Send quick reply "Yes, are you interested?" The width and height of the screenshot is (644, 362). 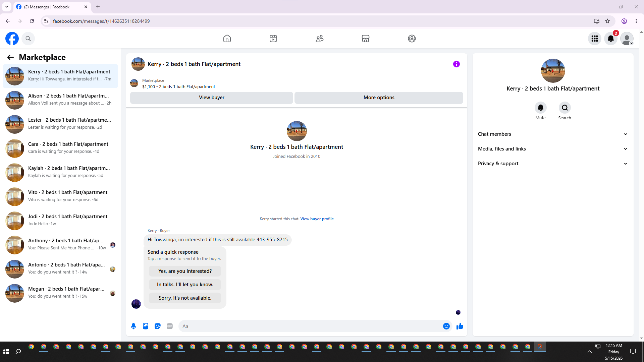[185, 271]
